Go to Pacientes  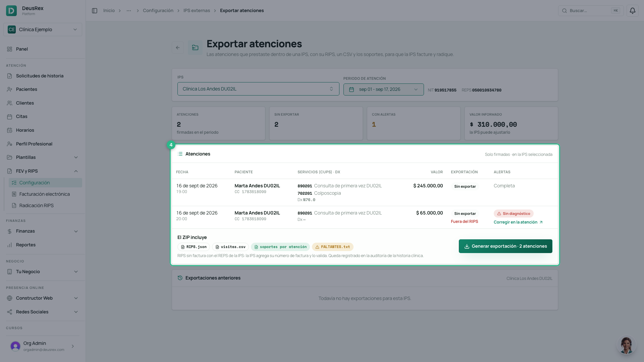pyautogui.click(x=43, y=89)
